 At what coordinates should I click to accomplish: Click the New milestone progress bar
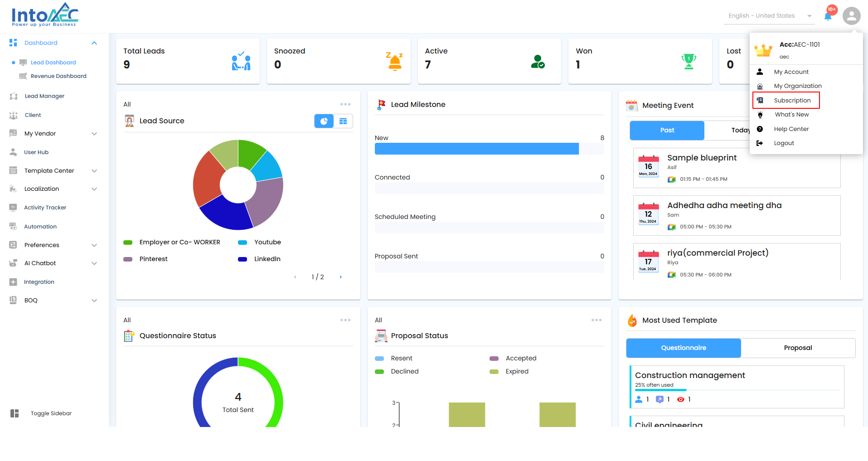489,149
